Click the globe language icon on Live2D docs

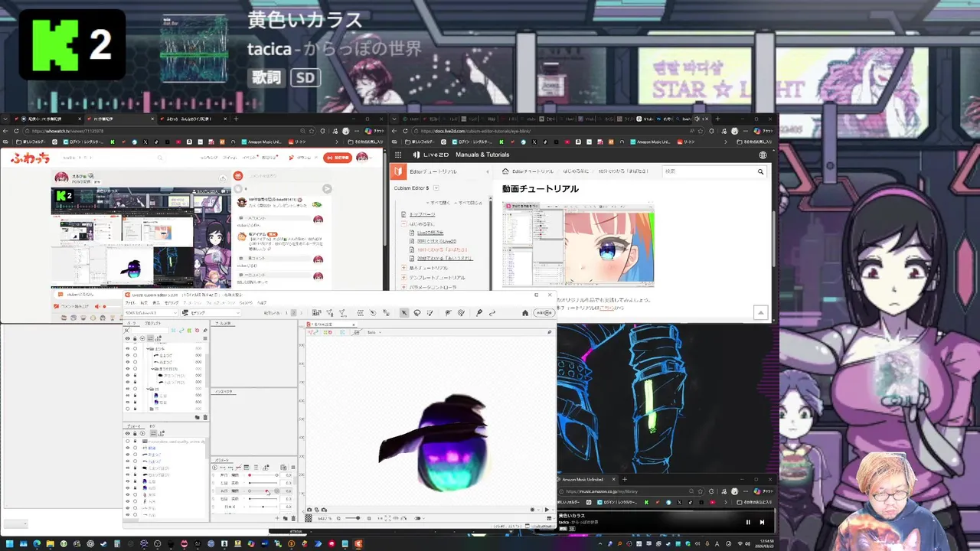click(763, 155)
